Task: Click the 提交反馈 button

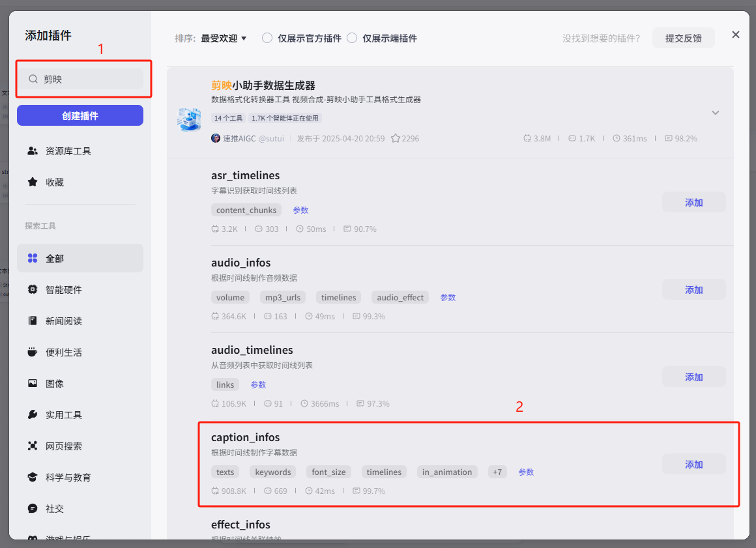Action: [684, 38]
